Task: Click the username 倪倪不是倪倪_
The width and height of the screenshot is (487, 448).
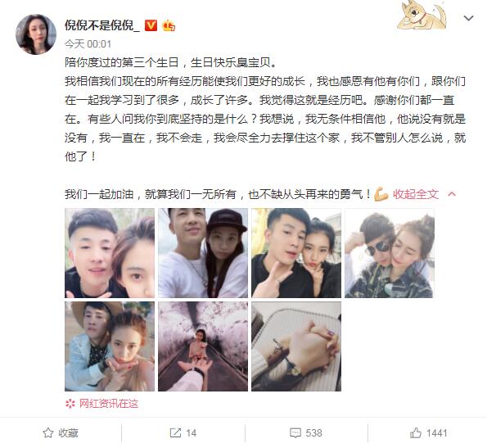Action: (102, 25)
